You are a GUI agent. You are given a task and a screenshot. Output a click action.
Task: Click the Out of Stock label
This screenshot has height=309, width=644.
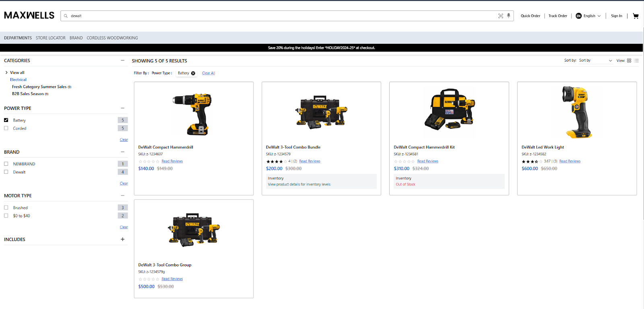click(405, 185)
